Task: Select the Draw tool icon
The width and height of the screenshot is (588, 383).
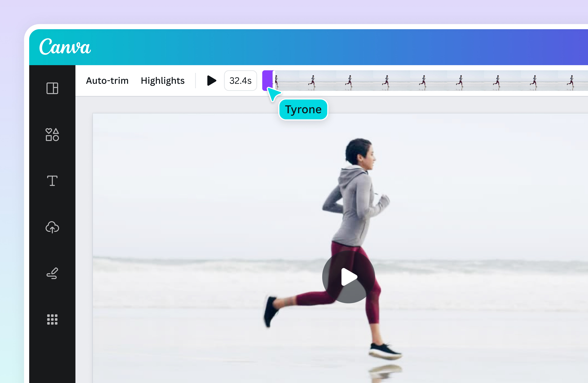Action: click(52, 273)
